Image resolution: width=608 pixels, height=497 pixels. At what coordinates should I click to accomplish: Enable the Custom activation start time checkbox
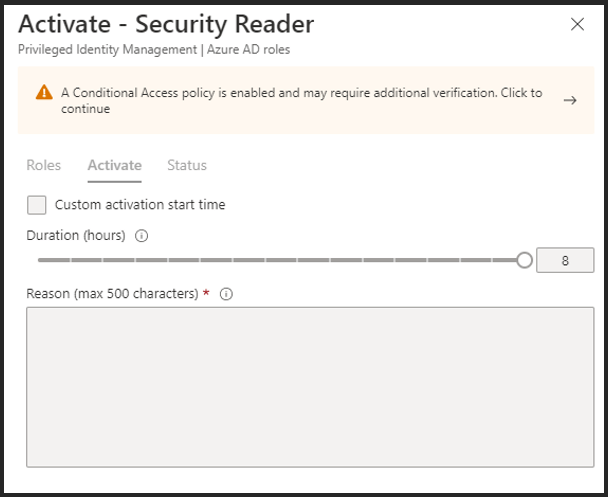pyautogui.click(x=37, y=205)
